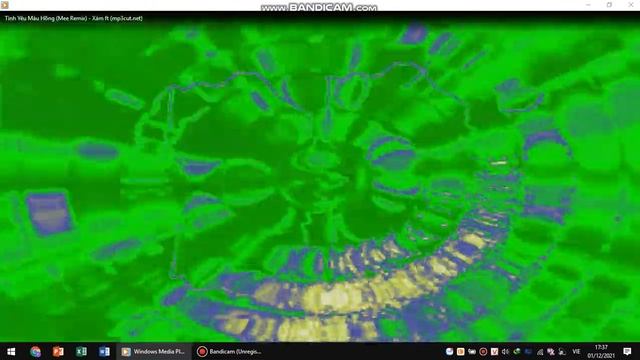This screenshot has width=640, height=360.
Task: Open Excel from the taskbar
Action: pos(81,351)
